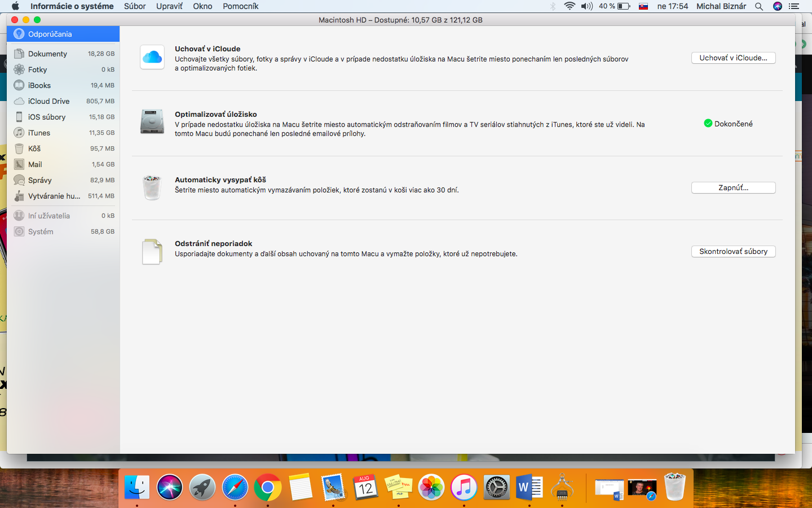Click the battery 40 % indicator

pyautogui.click(x=615, y=6)
